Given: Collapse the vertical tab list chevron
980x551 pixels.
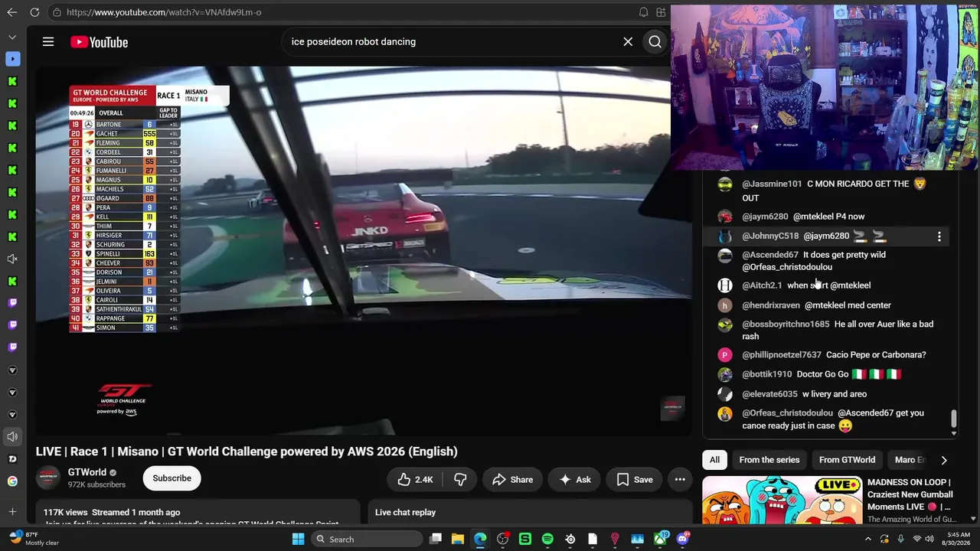Looking at the screenshot, I should [12, 37].
